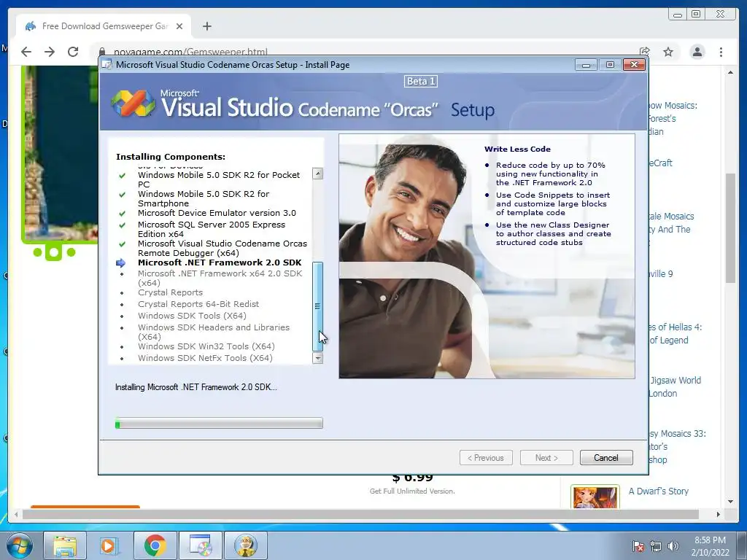Click the setup window title bar icon
This screenshot has width=747, height=560.
[108, 65]
